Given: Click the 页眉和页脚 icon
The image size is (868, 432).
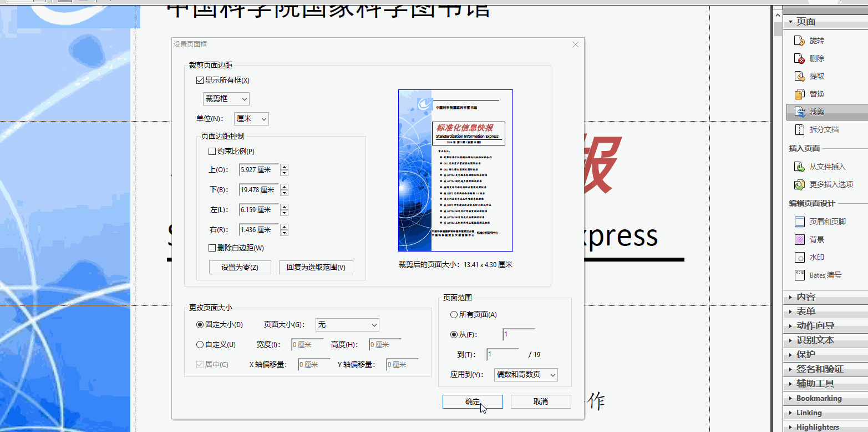Looking at the screenshot, I should tap(799, 222).
